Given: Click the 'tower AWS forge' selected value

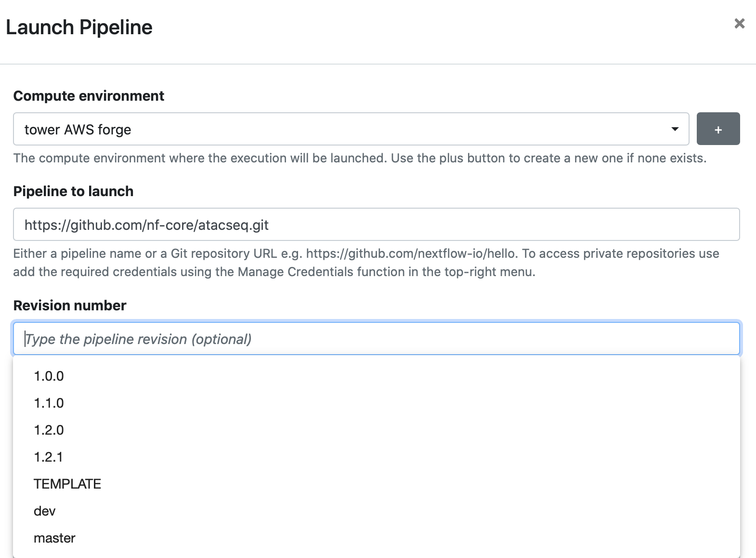Looking at the screenshot, I should coord(78,130).
